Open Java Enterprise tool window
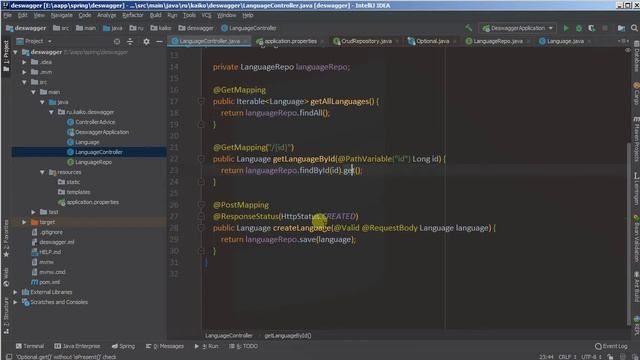 [x=77, y=346]
